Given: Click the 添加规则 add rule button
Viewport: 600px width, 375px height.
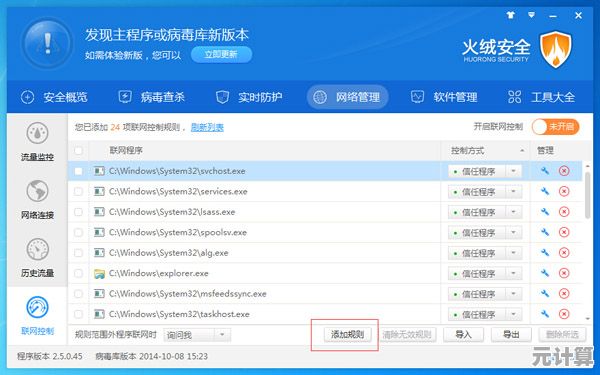Looking at the screenshot, I should (x=347, y=335).
